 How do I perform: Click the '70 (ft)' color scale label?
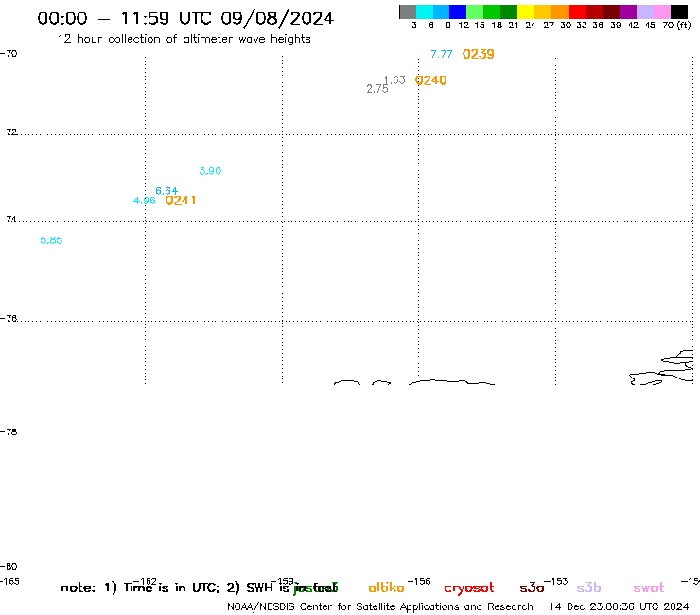point(676,26)
